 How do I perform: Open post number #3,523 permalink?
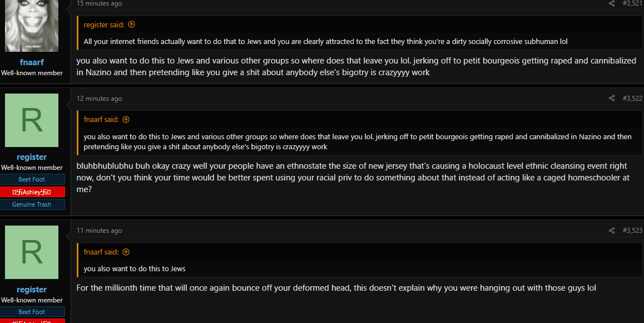point(632,231)
